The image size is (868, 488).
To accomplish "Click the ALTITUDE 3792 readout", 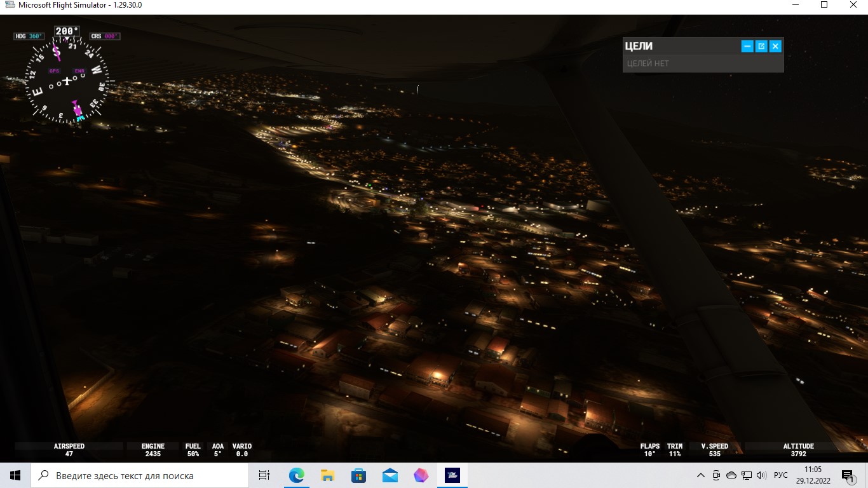I will point(799,450).
